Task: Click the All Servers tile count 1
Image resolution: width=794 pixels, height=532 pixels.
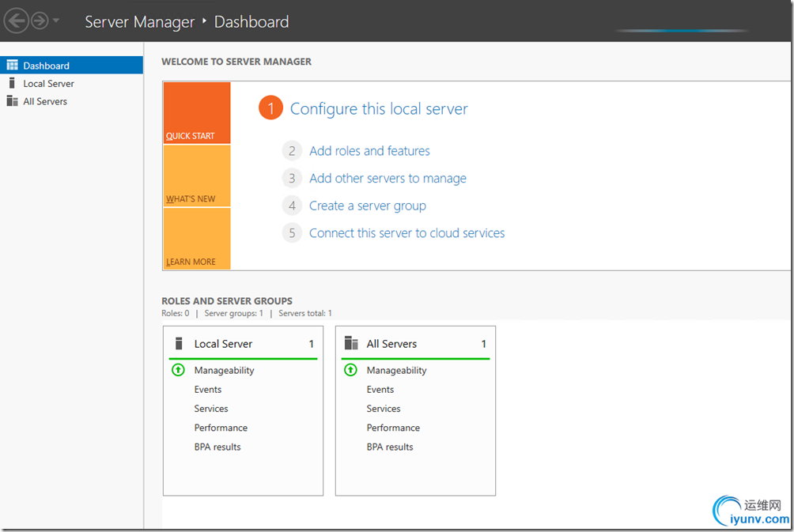Action: coord(483,344)
